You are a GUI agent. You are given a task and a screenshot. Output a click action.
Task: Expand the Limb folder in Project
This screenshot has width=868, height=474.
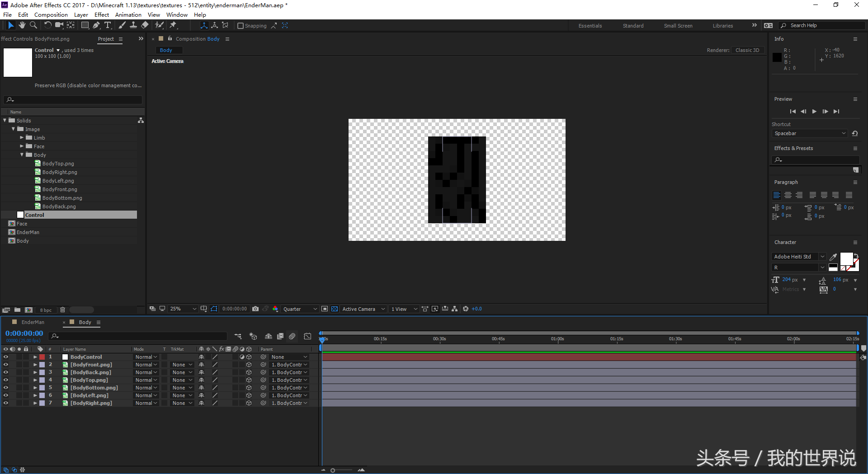point(22,138)
